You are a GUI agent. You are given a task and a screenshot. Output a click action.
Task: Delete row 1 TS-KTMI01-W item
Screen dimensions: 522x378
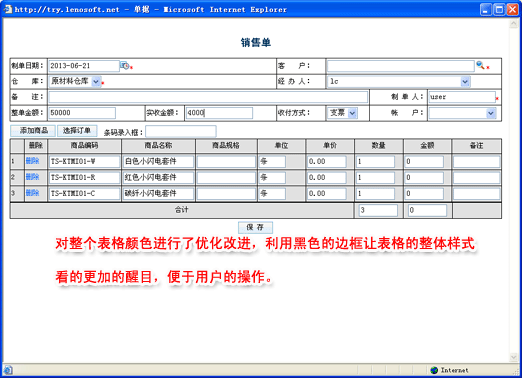[x=33, y=161]
